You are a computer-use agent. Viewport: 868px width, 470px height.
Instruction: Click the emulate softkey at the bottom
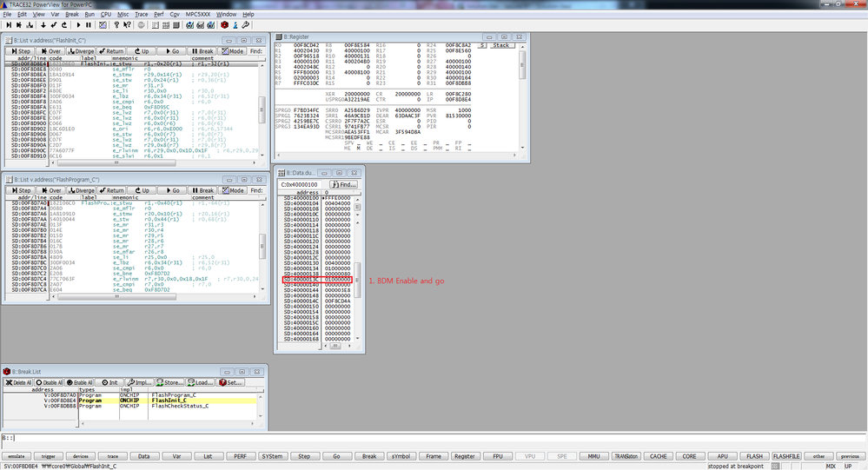click(x=16, y=456)
